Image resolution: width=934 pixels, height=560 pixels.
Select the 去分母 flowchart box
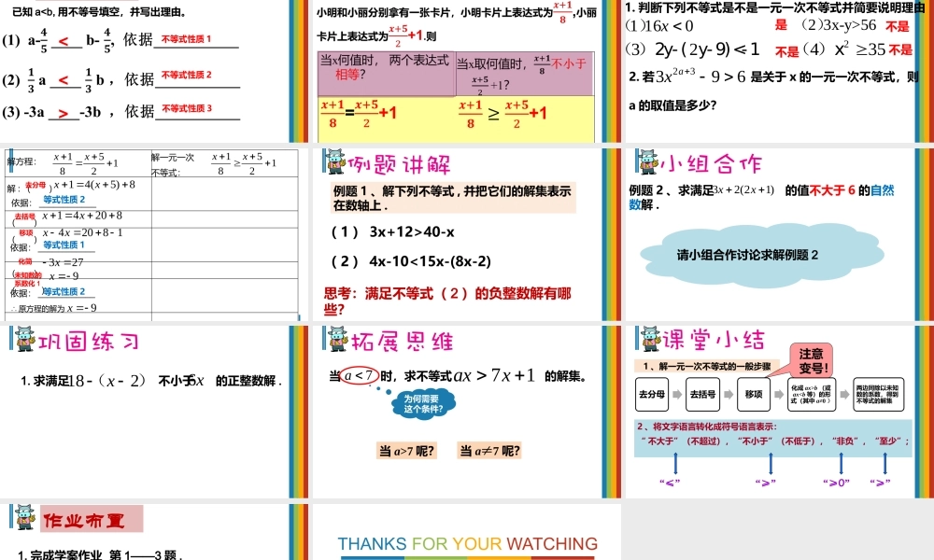tap(653, 394)
